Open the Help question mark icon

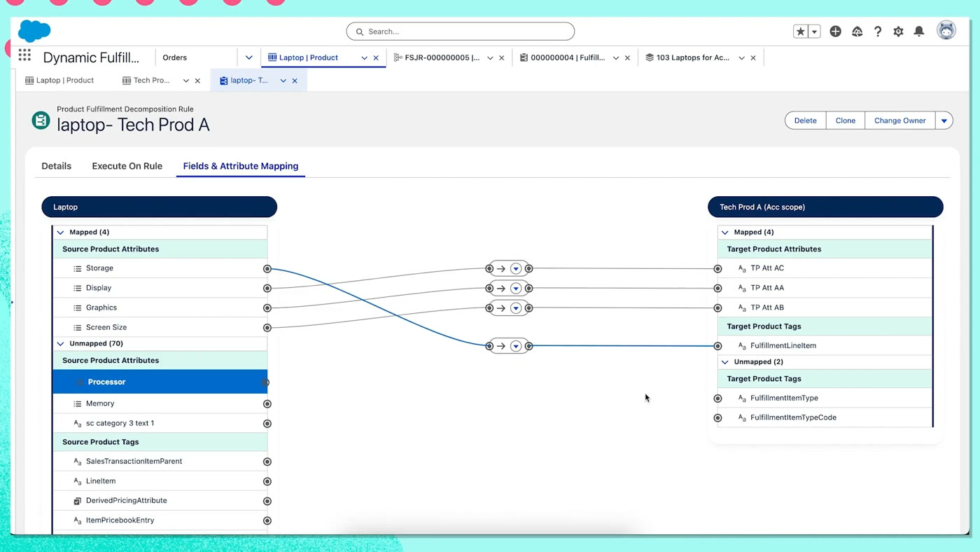point(878,32)
